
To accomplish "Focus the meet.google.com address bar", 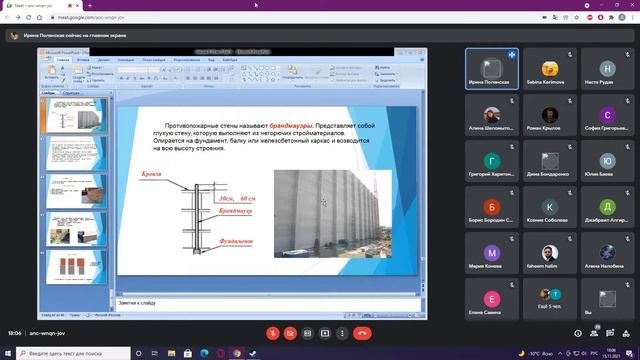I will click(294, 18).
